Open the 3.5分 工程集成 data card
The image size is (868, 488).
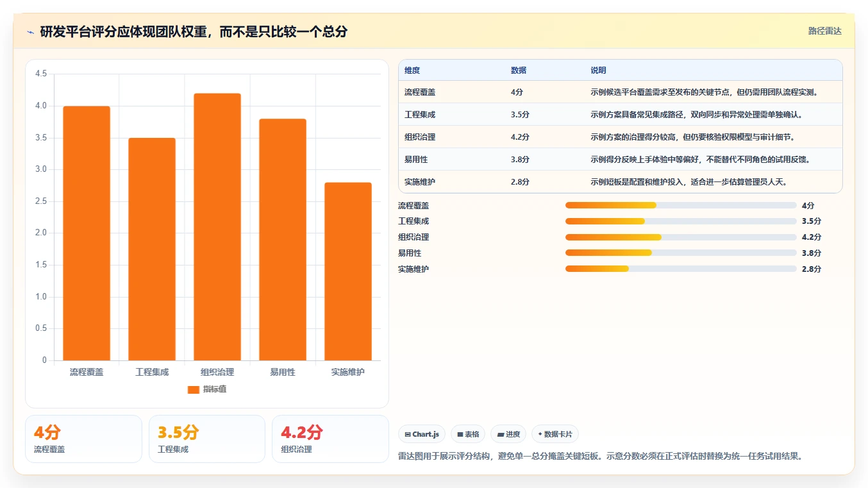tap(207, 439)
